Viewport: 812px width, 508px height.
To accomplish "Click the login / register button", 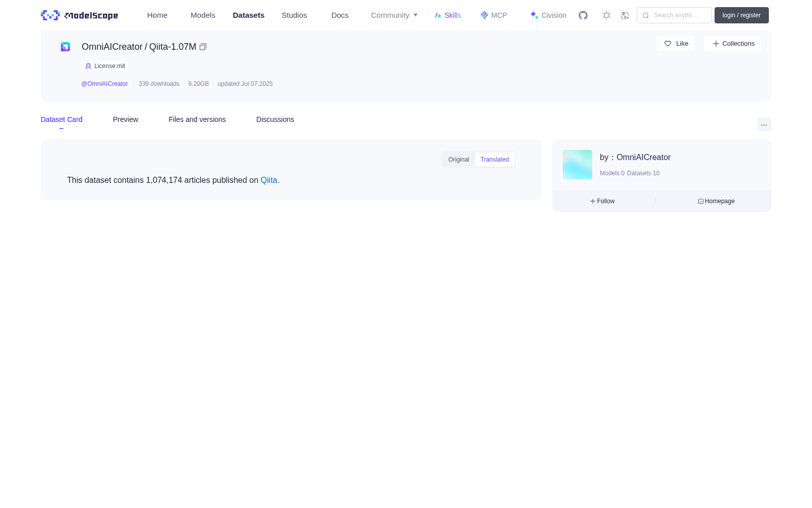I will click(741, 15).
